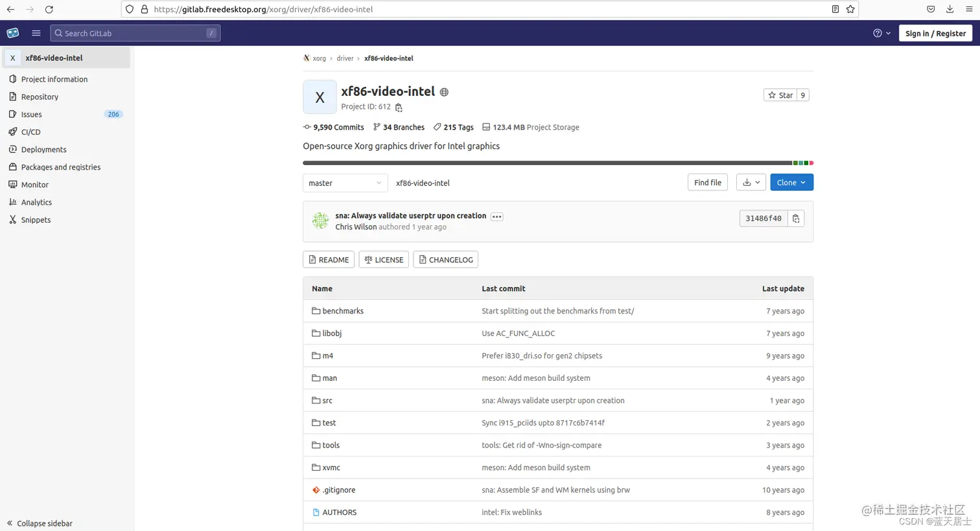Image resolution: width=980 pixels, height=531 pixels.
Task: Click project X avatar tile
Action: [x=320, y=97]
